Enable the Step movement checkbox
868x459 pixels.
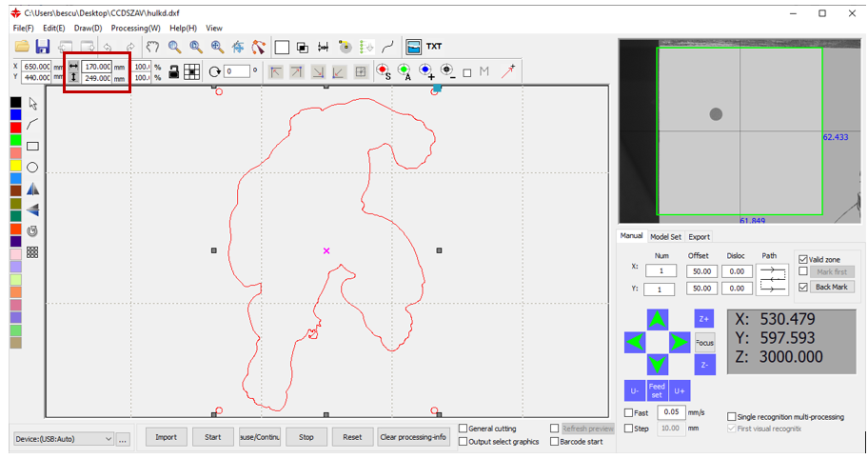(628, 428)
